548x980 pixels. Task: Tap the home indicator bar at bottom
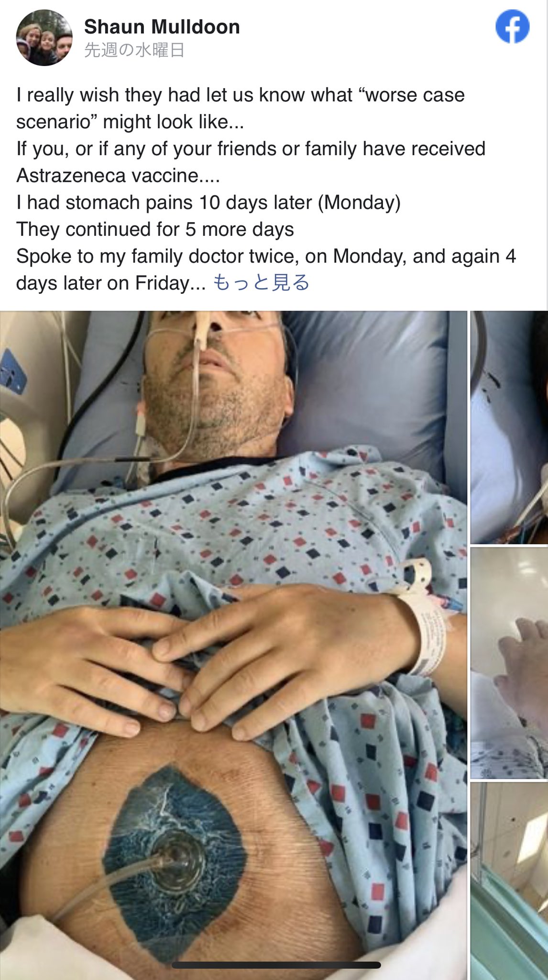(276, 965)
